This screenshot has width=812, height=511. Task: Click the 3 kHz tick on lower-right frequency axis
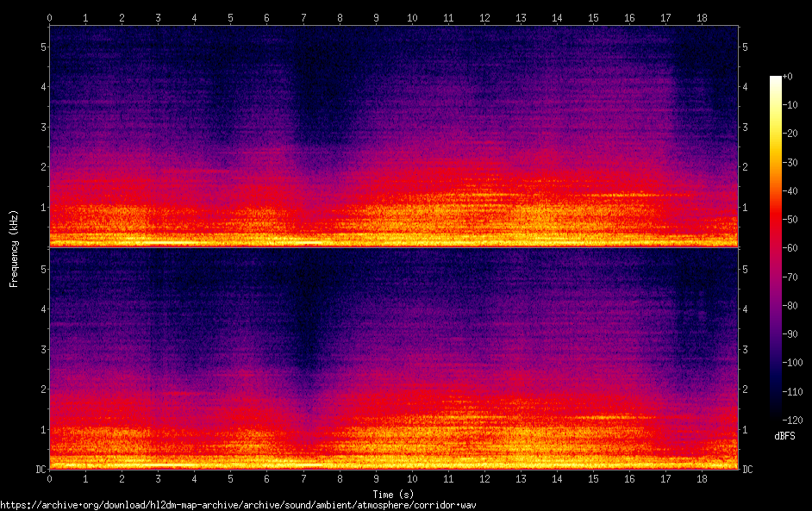click(746, 349)
